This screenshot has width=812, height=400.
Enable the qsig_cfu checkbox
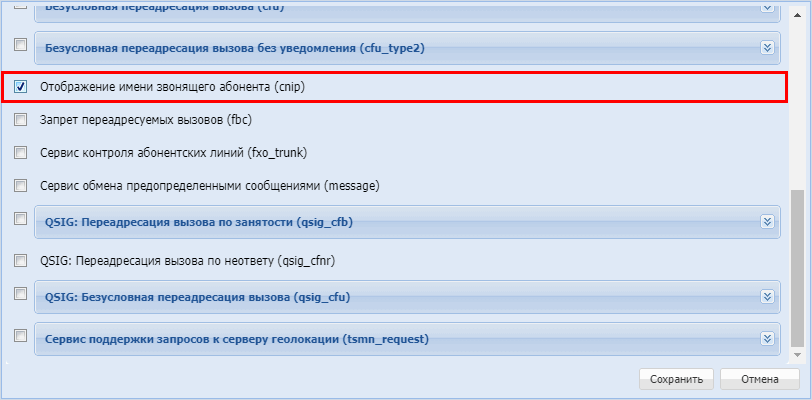(x=20, y=294)
